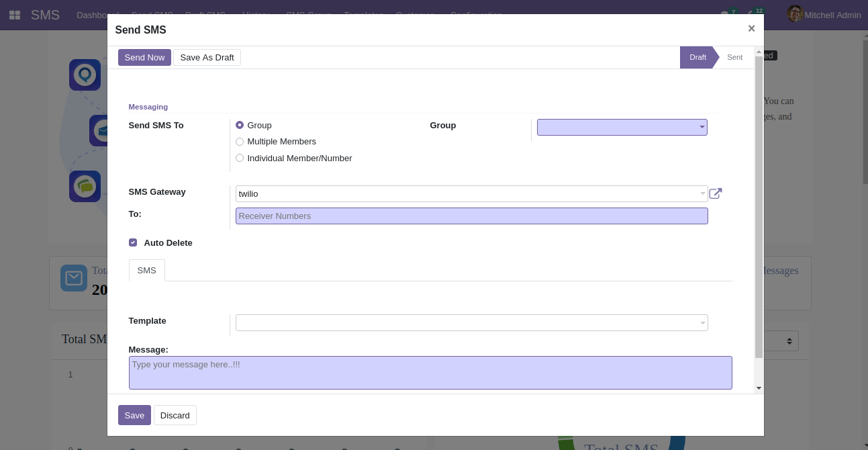Click the magnifier speech-bubble icon
868x450 pixels.
[85, 75]
